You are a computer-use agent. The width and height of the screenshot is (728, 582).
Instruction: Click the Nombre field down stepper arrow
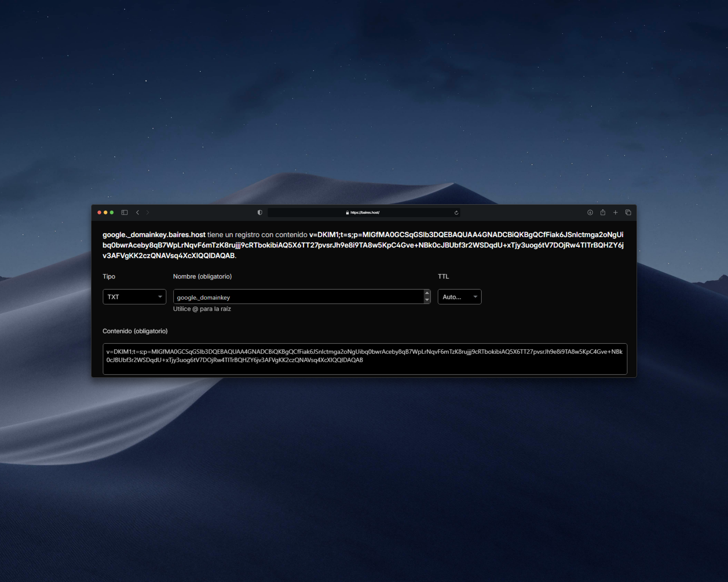427,300
